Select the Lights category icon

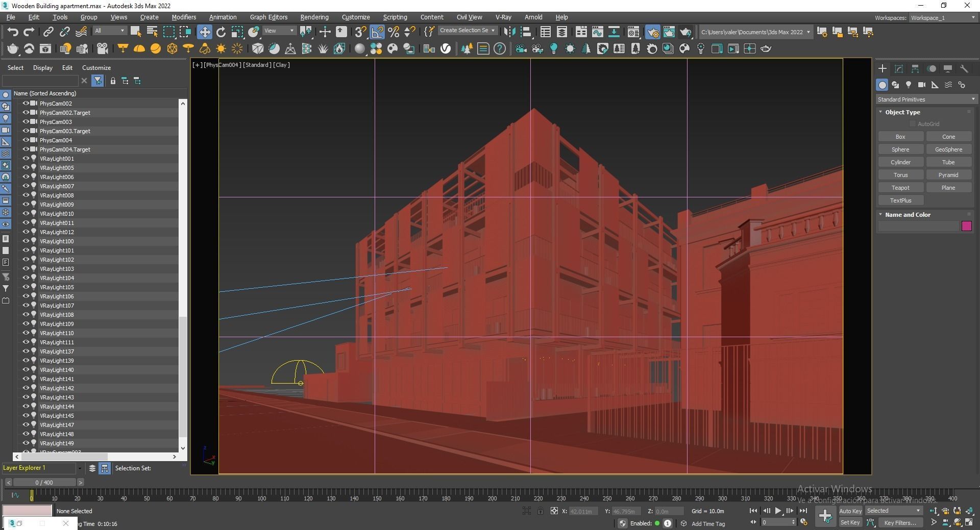coord(909,85)
